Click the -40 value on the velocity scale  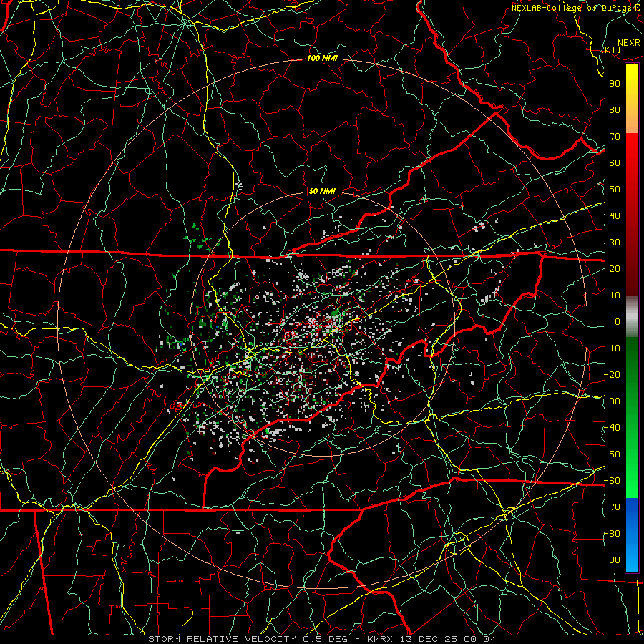(612, 428)
